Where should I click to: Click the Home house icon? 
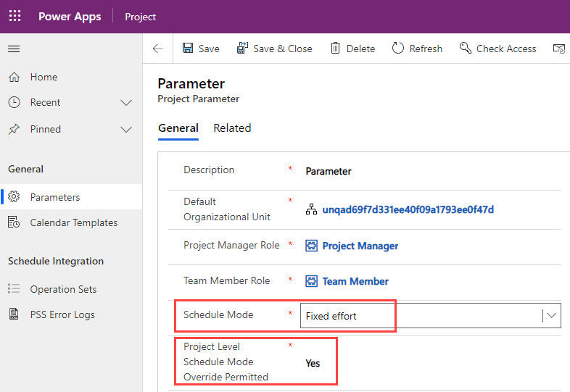(x=15, y=77)
